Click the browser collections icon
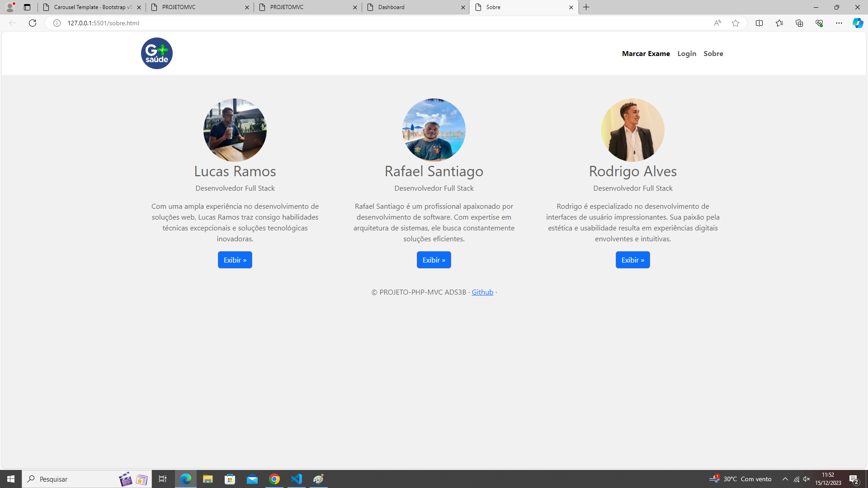Screen dimensions: 868x488 click(x=799, y=23)
